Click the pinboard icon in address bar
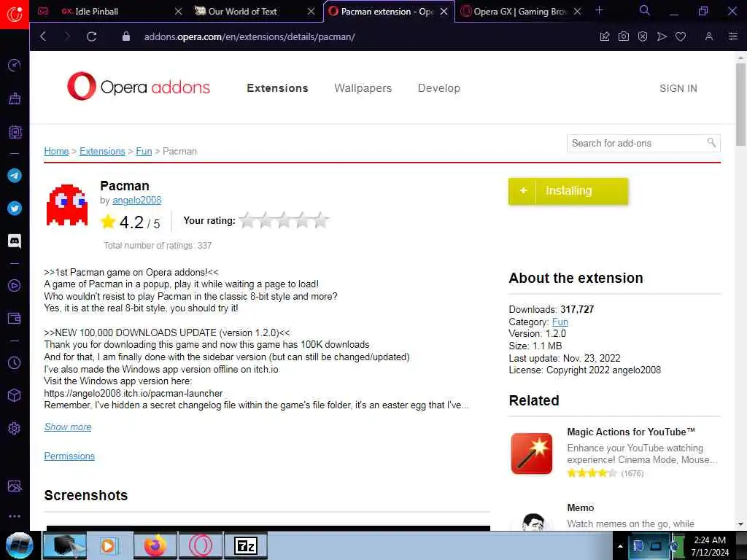The width and height of the screenshot is (747, 560). click(x=605, y=36)
